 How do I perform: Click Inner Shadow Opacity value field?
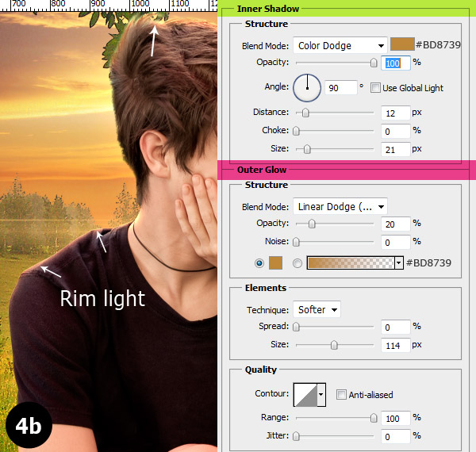pos(396,63)
